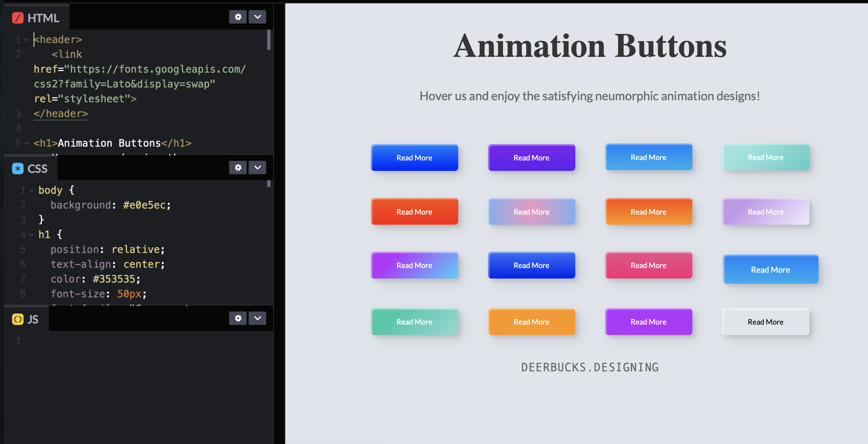The width and height of the screenshot is (868, 444).
Task: Fold the h1 rule in CSS
Action: pos(32,235)
